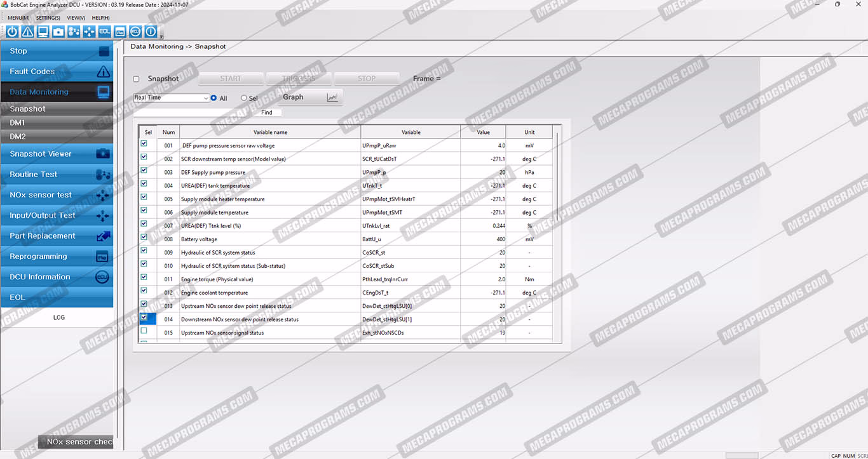Open Routine Test in the sidebar
This screenshot has height=459, width=868.
[57, 175]
